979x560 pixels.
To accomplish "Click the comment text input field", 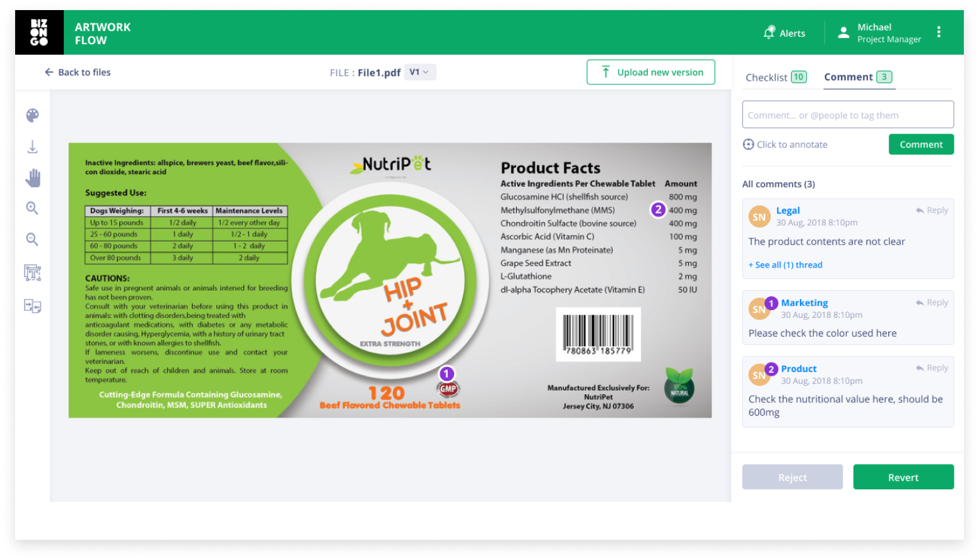I will [x=848, y=115].
